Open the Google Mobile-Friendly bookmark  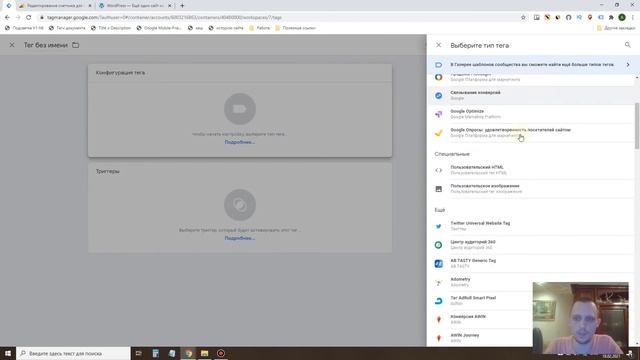point(159,28)
